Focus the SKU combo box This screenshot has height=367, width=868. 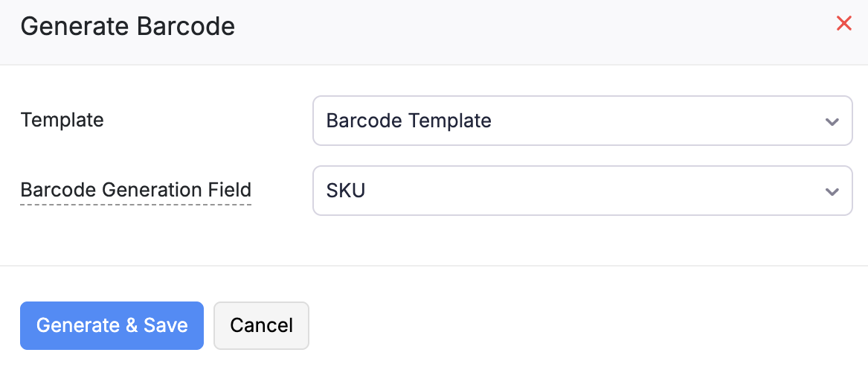click(582, 191)
